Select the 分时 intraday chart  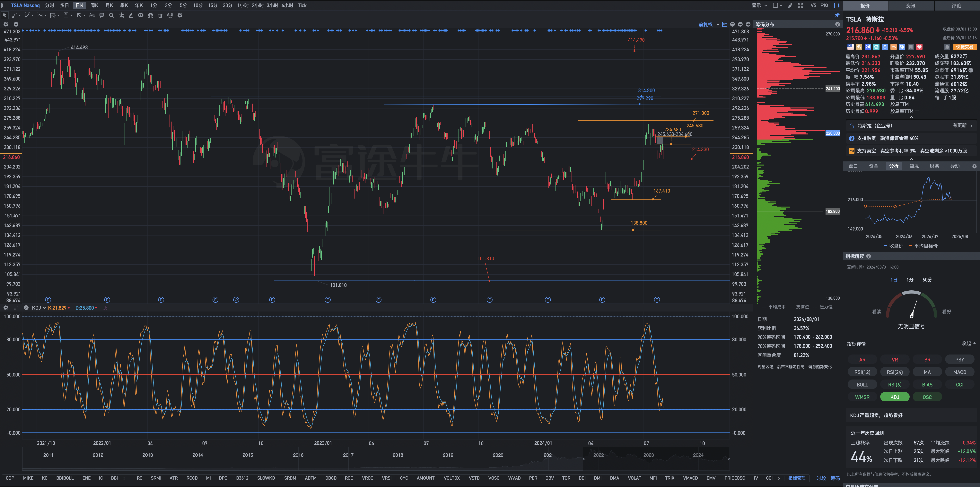(x=50, y=5)
